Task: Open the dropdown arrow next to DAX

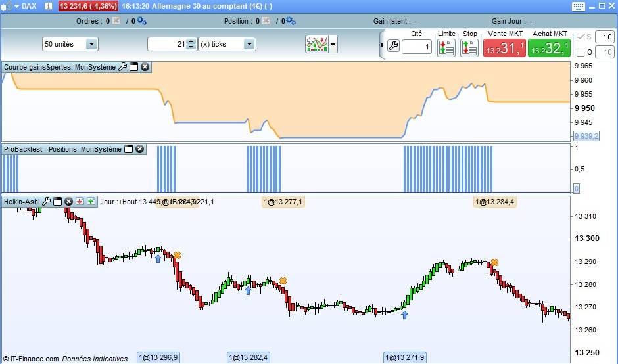Action: tap(16, 7)
